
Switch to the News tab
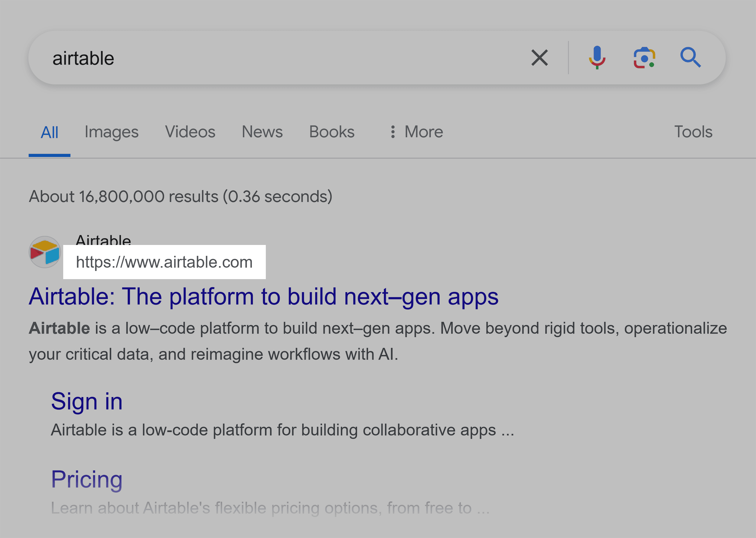(262, 132)
